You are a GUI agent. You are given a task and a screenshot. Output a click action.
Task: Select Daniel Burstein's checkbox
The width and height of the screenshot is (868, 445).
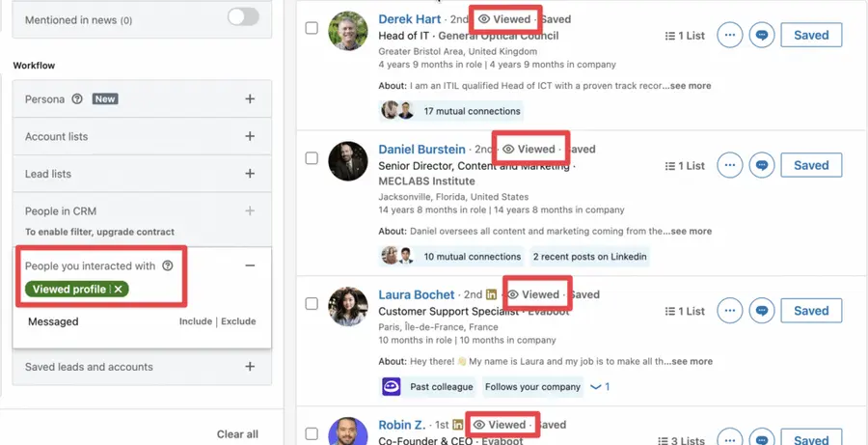(x=312, y=158)
